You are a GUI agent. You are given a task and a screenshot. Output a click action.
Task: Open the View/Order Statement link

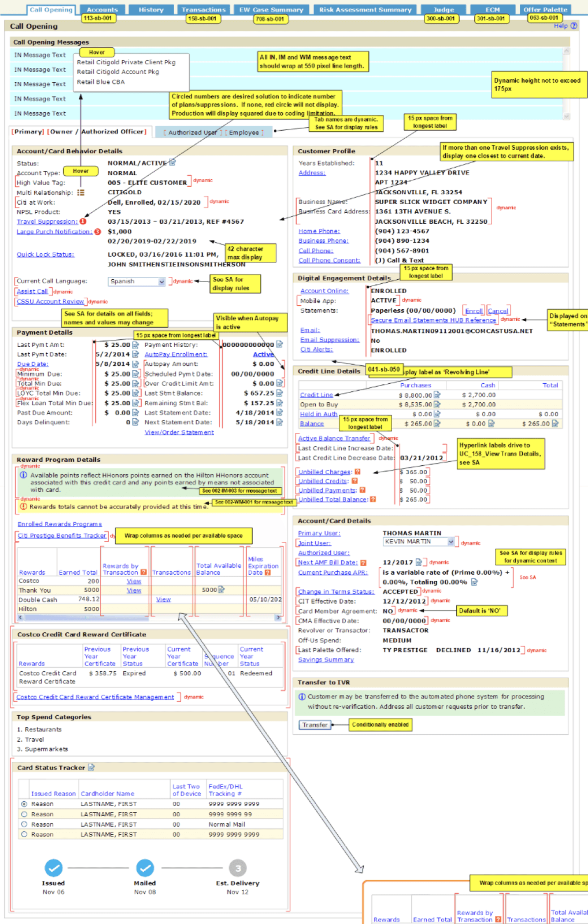tap(179, 432)
